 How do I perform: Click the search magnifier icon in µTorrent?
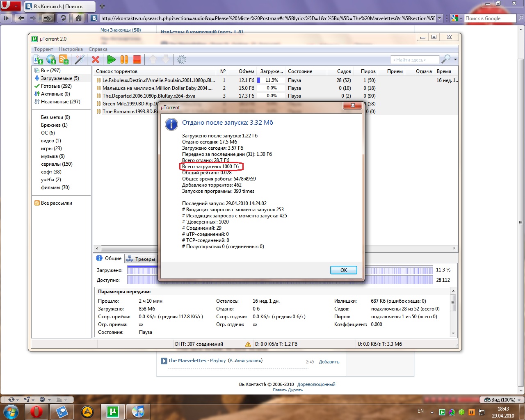click(446, 59)
